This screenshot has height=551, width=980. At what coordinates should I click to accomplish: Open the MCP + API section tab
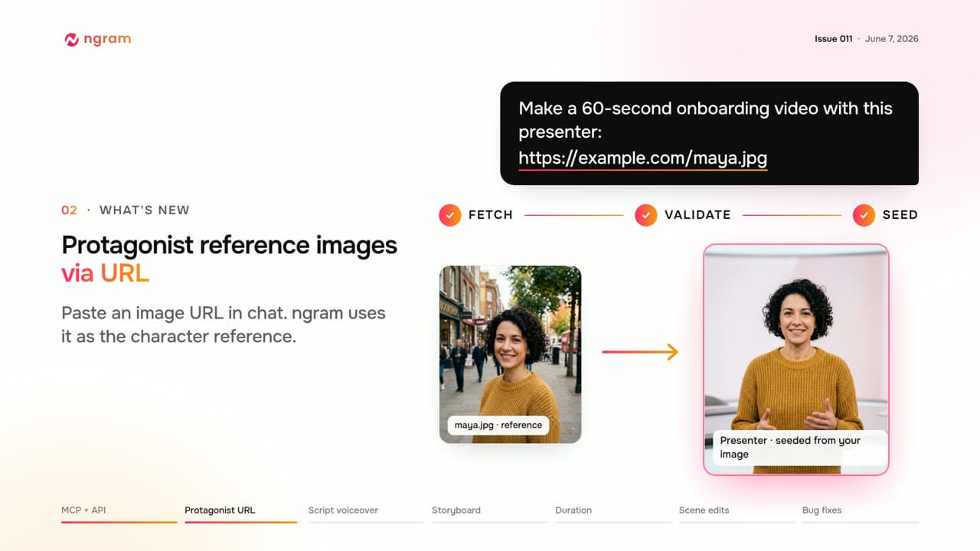click(119, 513)
